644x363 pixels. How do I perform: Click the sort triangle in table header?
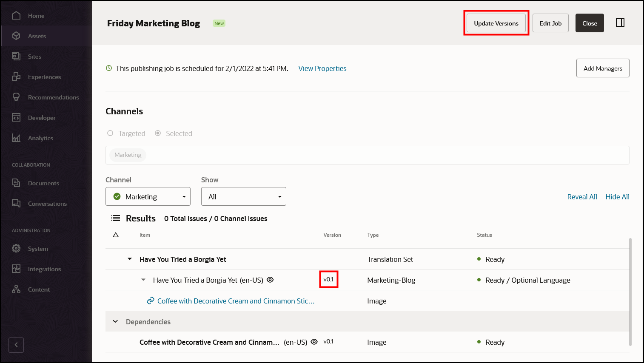(x=116, y=235)
